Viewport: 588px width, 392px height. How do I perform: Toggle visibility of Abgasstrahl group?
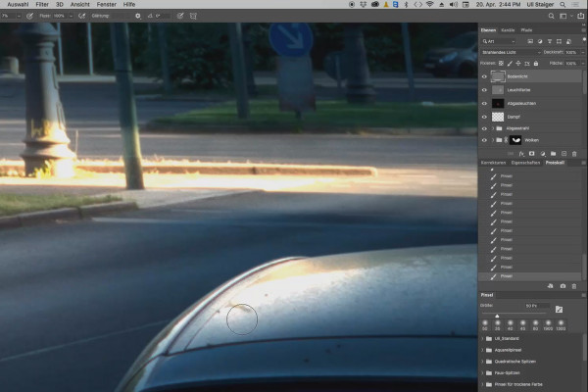tap(484, 128)
